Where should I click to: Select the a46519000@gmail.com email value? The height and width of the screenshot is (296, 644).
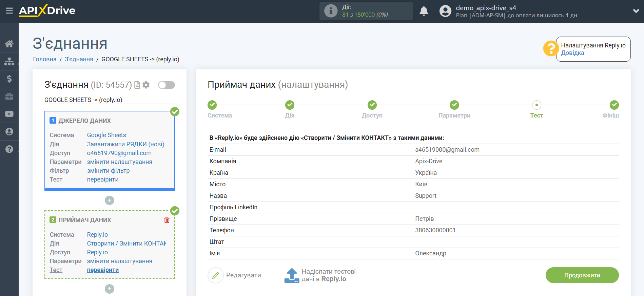[x=447, y=150]
